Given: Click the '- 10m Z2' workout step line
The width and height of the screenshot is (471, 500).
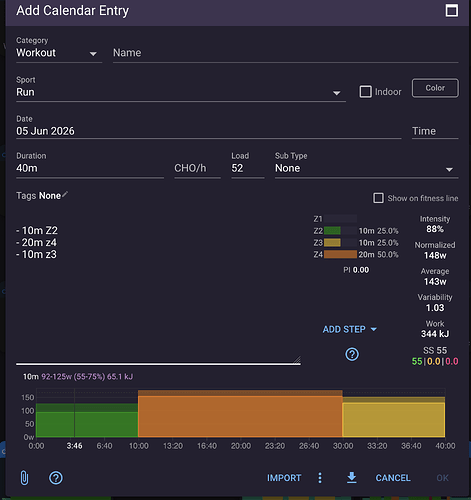Looking at the screenshot, I should [37, 230].
